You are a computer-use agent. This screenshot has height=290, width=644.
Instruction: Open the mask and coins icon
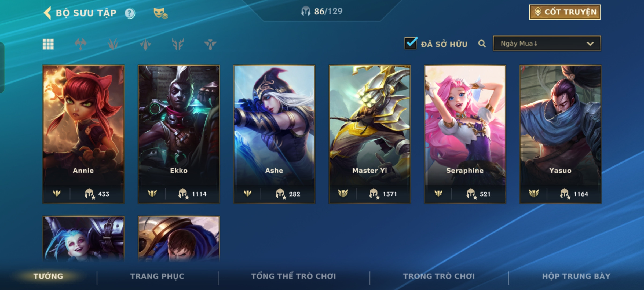tap(160, 13)
